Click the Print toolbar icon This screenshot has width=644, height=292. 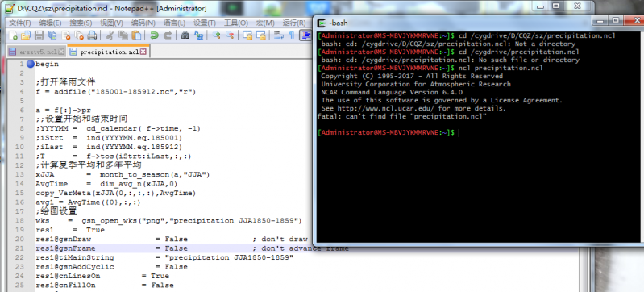pyautogui.click(x=92, y=35)
